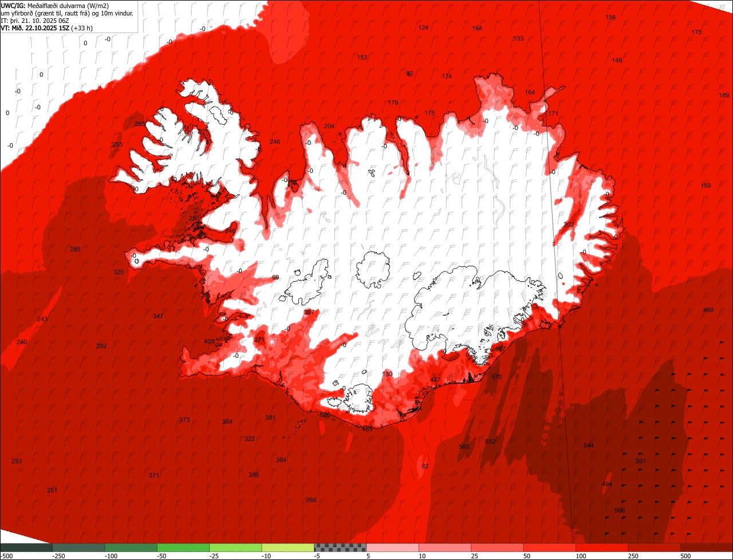Click the flux value '566' near the bottom right

[x=620, y=510]
